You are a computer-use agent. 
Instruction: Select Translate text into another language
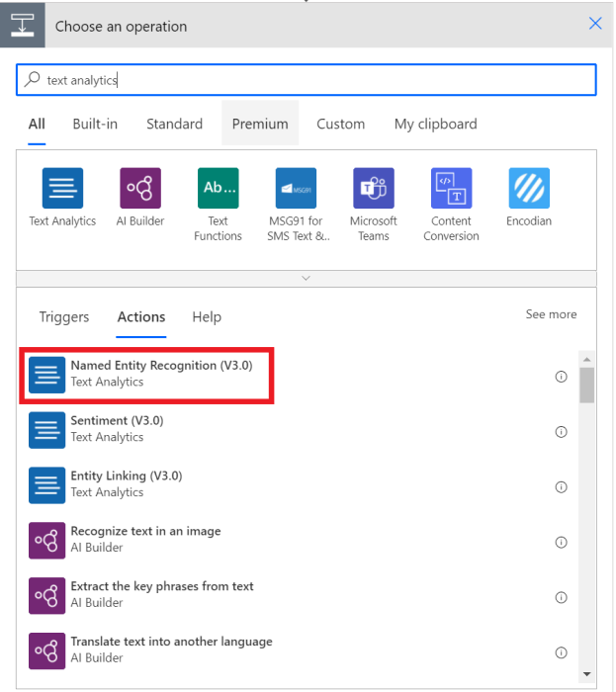coord(170,649)
